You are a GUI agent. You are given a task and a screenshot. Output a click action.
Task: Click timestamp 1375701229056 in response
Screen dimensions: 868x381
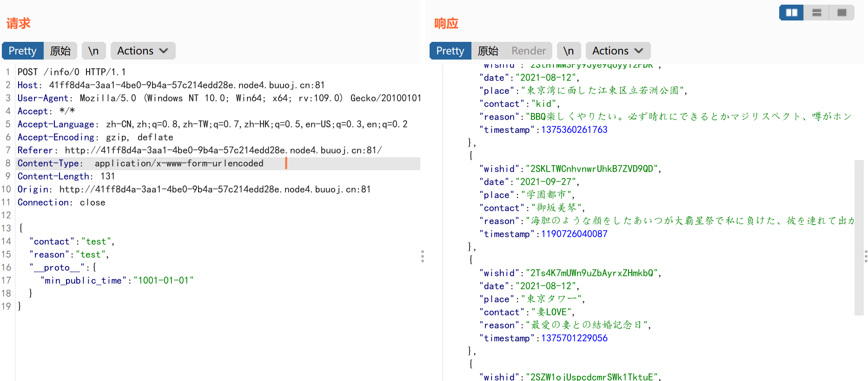click(x=574, y=338)
